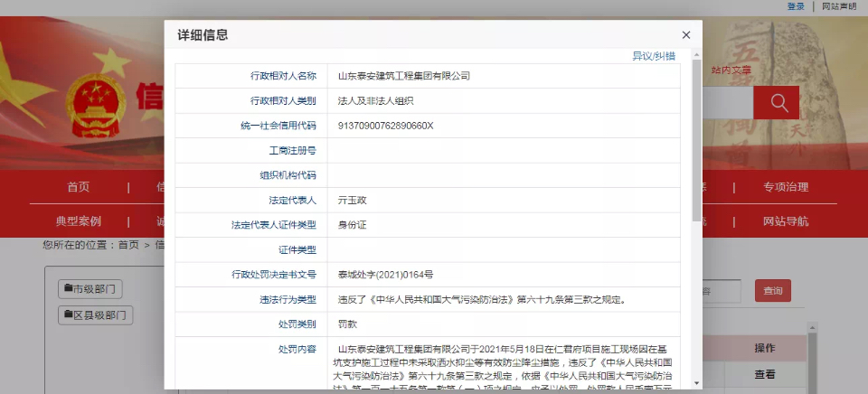Click the 站内文章 search option
The height and width of the screenshot is (394, 868).
coord(731,70)
